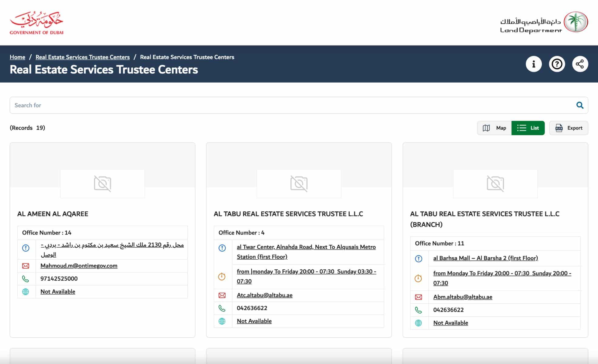Click the share icon in the header
This screenshot has width=598, height=364.
pyautogui.click(x=580, y=64)
